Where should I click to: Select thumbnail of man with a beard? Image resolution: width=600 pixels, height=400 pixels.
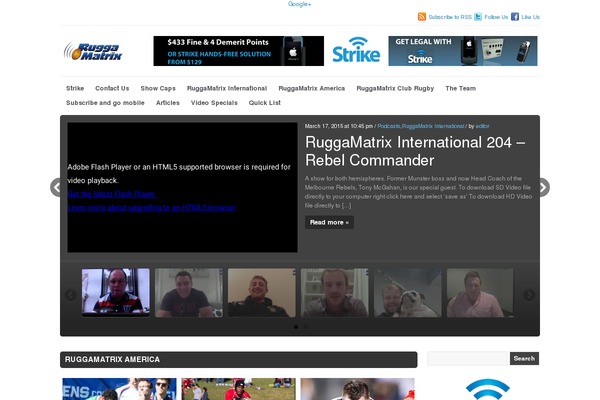(335, 293)
